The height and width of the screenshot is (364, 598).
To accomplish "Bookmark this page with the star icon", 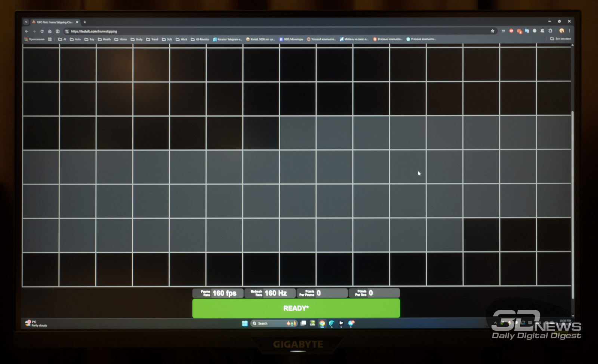I will point(493,31).
